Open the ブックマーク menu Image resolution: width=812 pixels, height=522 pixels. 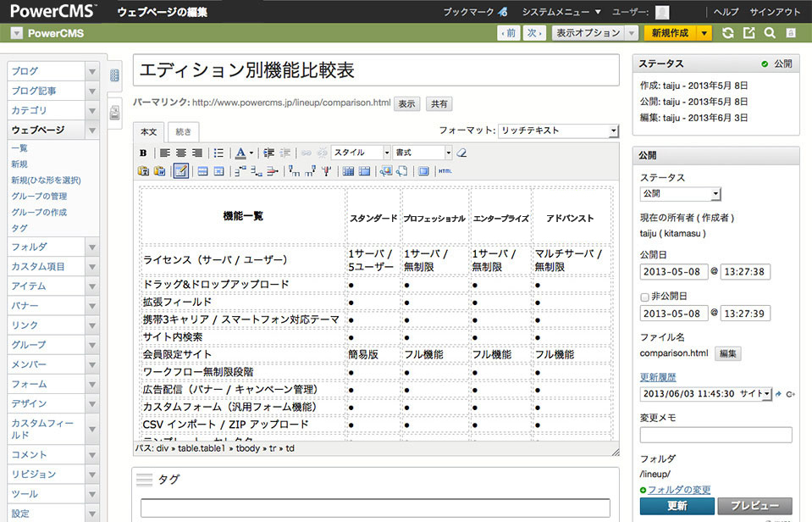tap(474, 11)
